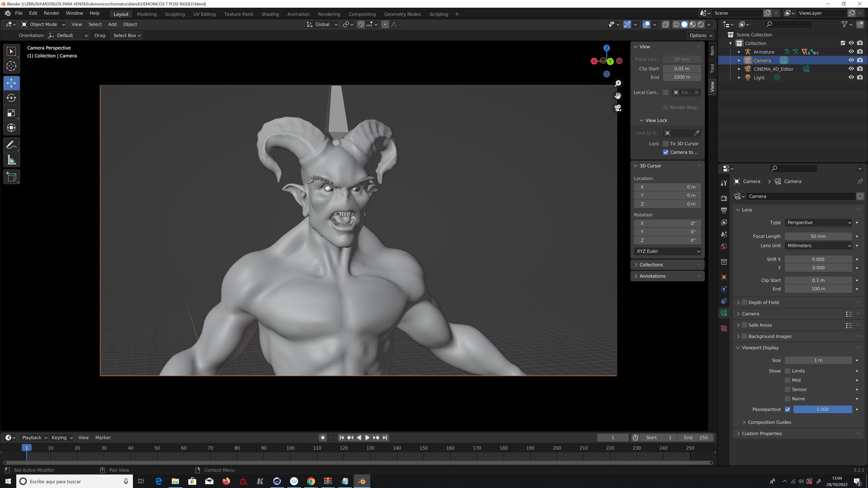This screenshot has width=868, height=488.
Task: Open the Output properties printer icon tab
Action: [x=724, y=211]
